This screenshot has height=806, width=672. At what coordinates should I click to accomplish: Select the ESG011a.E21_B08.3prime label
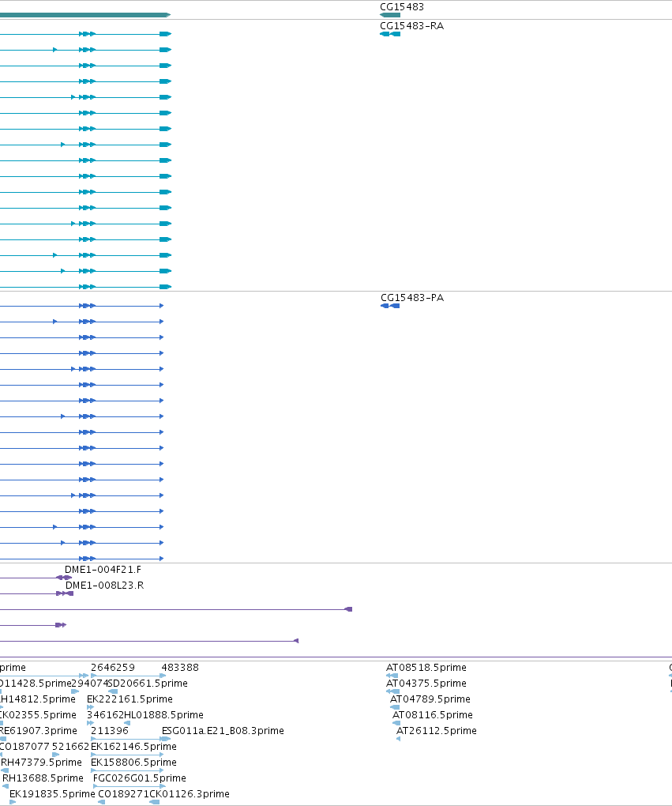pyautogui.click(x=223, y=731)
